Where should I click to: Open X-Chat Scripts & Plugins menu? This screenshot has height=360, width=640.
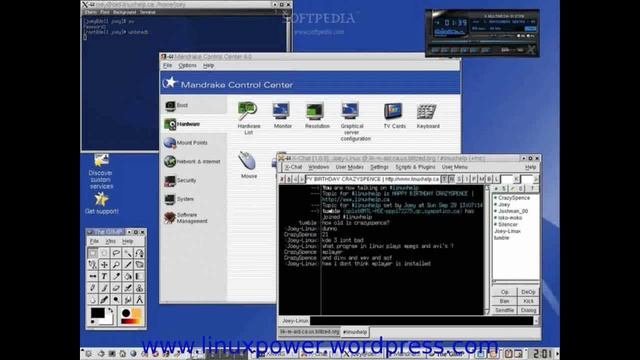[415, 167]
